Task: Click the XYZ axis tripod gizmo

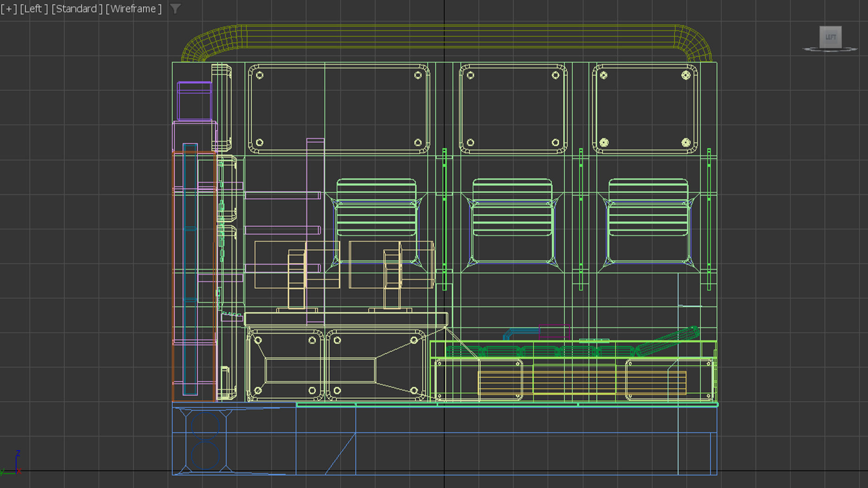Action: [x=16, y=465]
